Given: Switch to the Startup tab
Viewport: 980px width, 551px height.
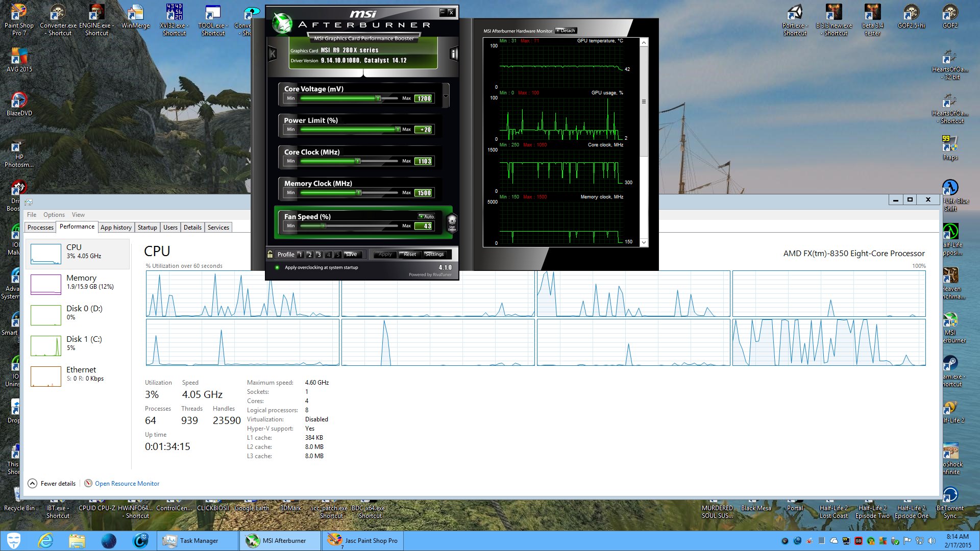Looking at the screenshot, I should 147,228.
